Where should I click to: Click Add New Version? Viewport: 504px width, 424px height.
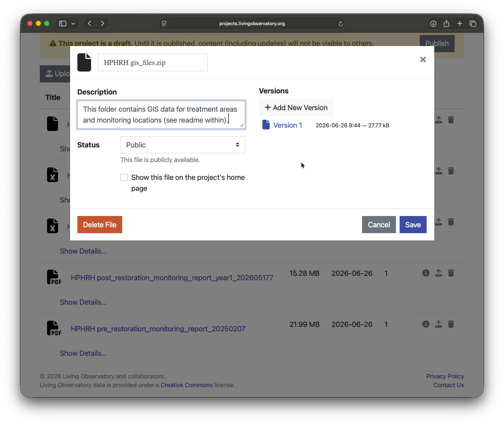296,108
